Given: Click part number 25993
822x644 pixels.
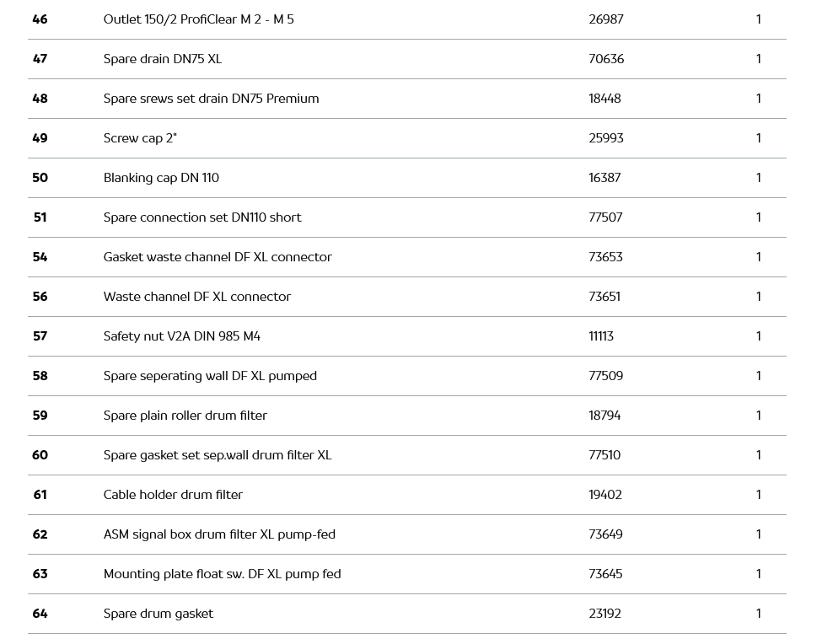Looking at the screenshot, I should click(x=605, y=138).
